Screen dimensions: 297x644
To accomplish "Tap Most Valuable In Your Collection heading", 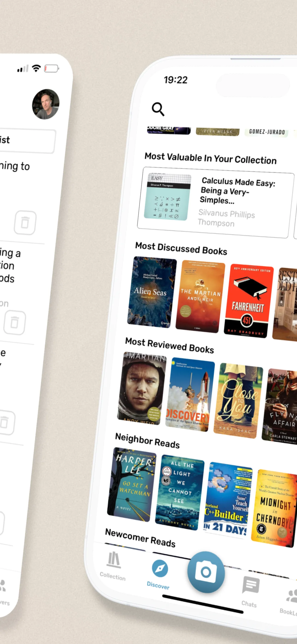I will [210, 158].
